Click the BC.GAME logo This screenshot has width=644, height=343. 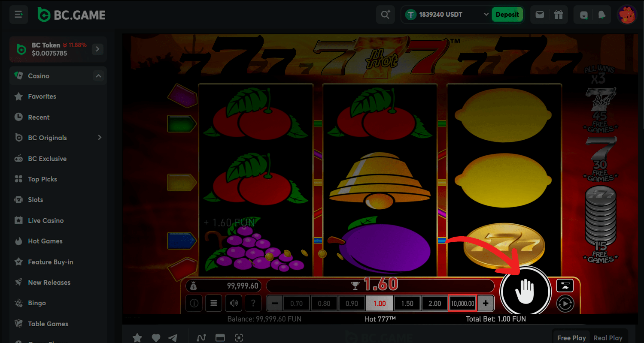(x=71, y=15)
